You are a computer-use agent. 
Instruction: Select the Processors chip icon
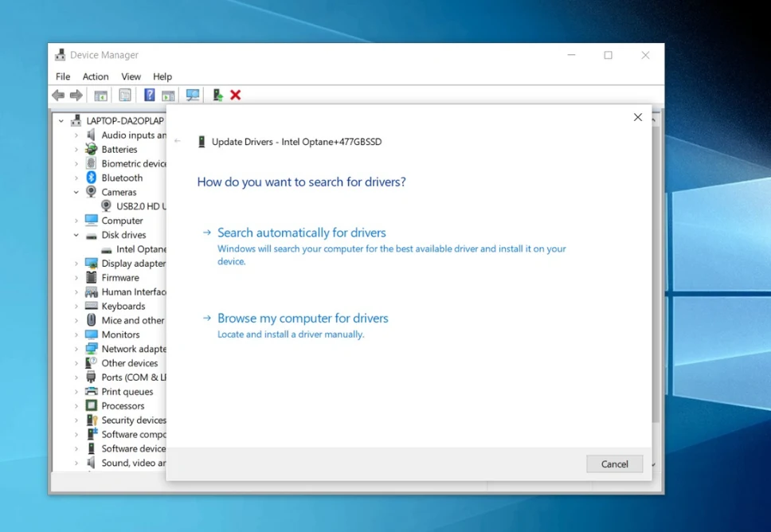click(x=91, y=405)
